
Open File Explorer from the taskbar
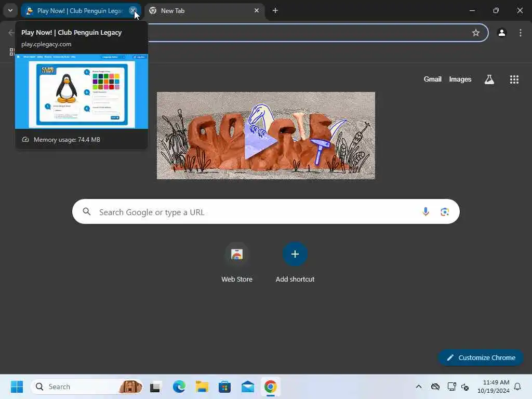click(202, 387)
